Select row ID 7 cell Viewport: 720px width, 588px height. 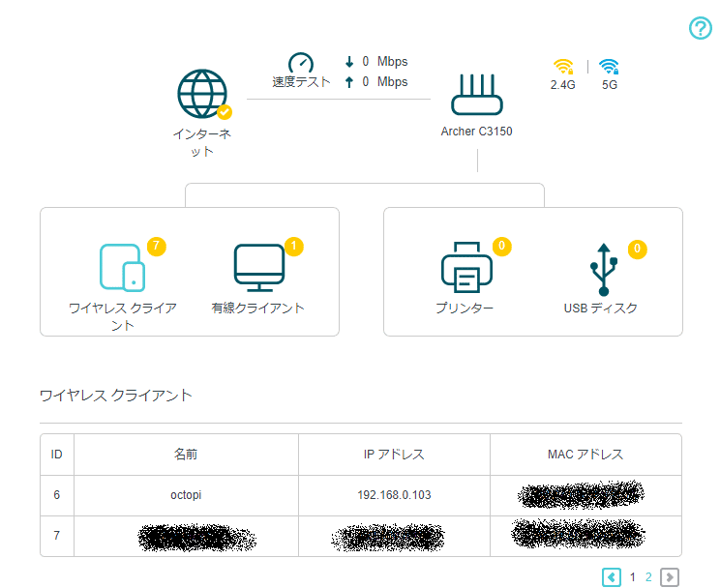click(56, 536)
